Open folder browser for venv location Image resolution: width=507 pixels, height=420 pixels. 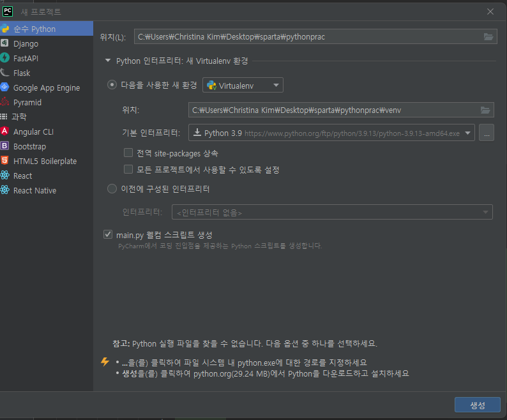[485, 110]
